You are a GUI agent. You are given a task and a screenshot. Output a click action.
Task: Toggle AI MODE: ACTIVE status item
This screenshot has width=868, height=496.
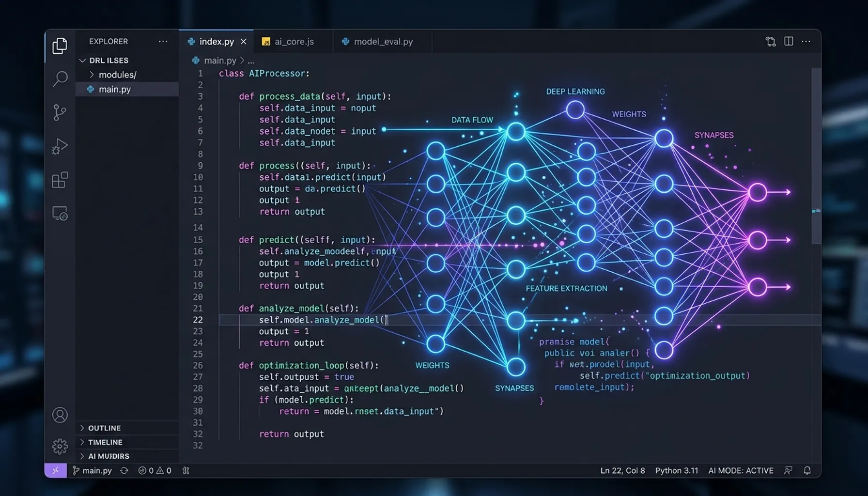(741, 470)
